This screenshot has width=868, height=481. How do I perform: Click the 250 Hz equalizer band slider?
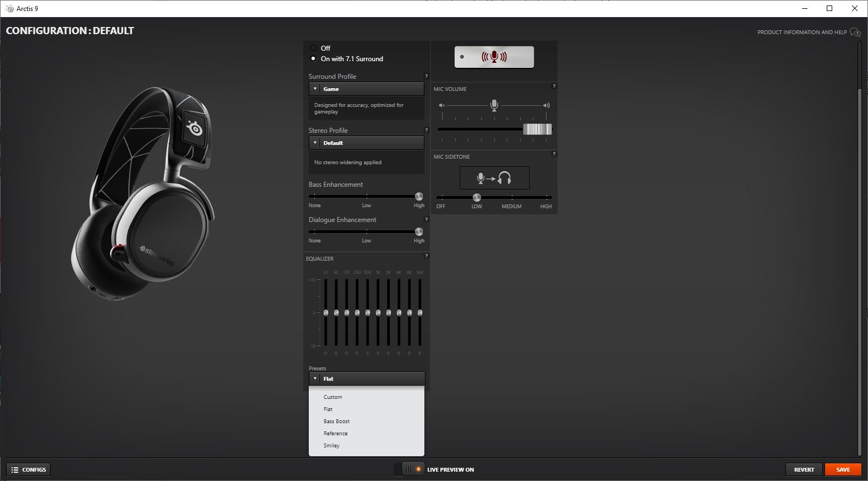click(x=357, y=312)
